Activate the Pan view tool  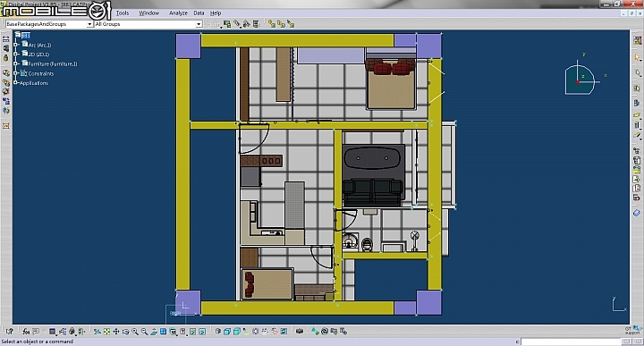click(x=116, y=331)
